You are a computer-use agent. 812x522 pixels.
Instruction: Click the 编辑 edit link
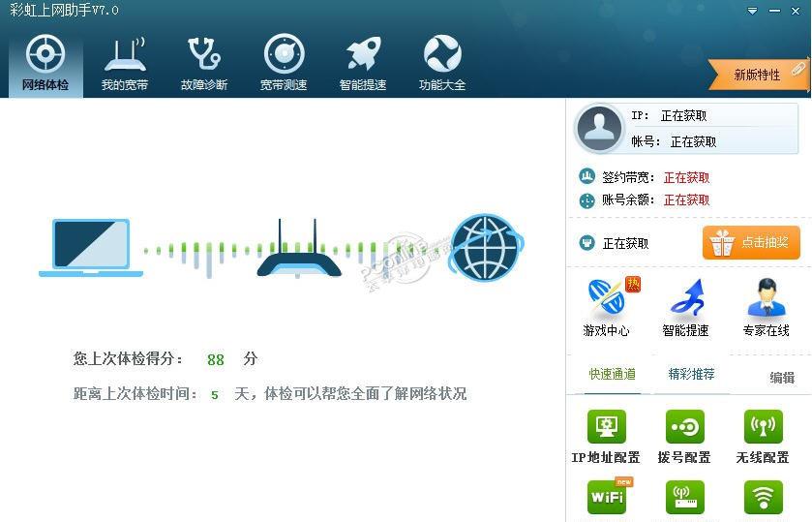tap(782, 378)
